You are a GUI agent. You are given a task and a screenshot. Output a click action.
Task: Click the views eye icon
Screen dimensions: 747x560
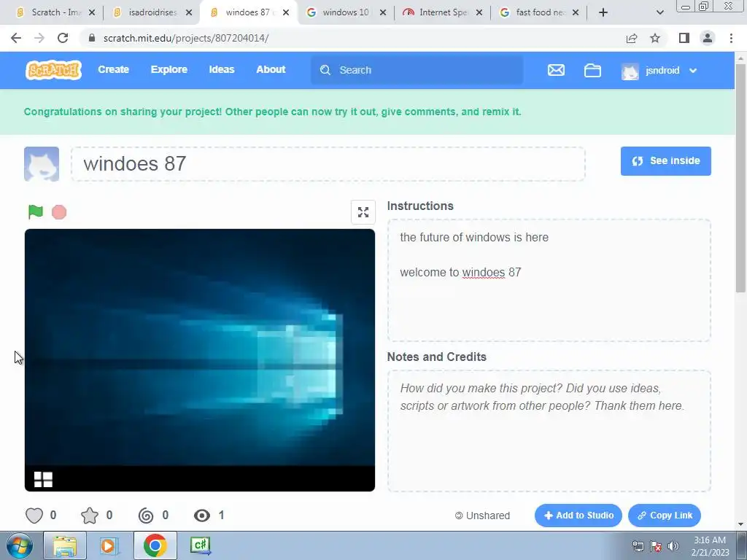[x=202, y=516]
